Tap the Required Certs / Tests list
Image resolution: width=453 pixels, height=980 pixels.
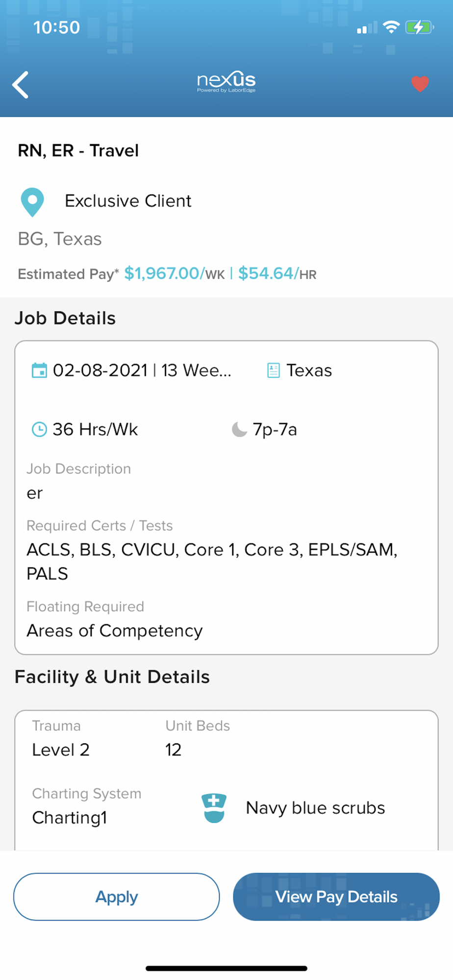(212, 562)
